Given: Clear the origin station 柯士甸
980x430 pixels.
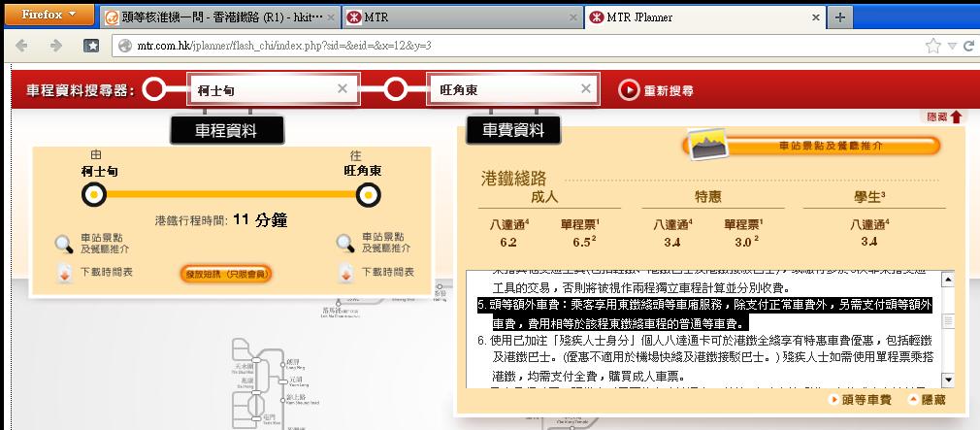Looking at the screenshot, I should coord(343,88).
